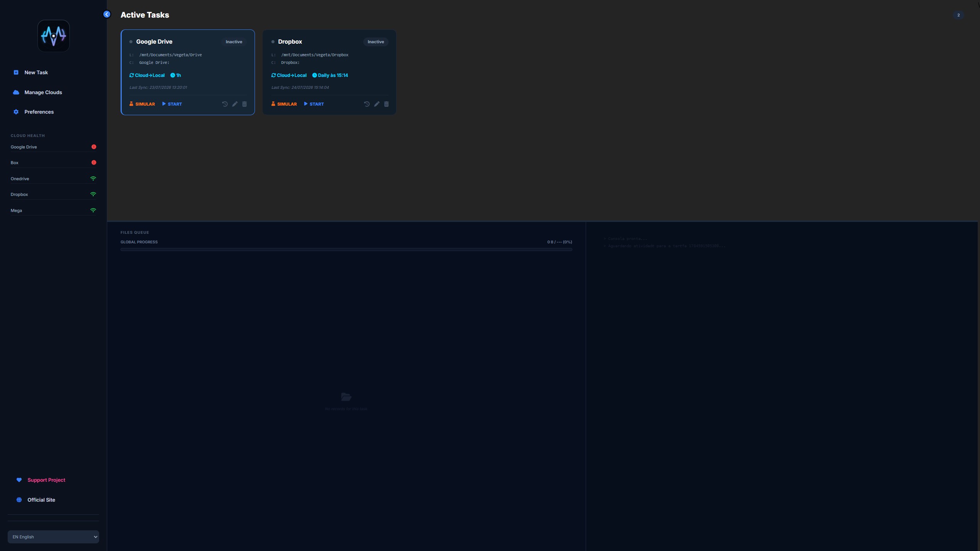Click Cloud→Local sync icon on Google Drive card
The image size is (980, 551).
point(132,75)
